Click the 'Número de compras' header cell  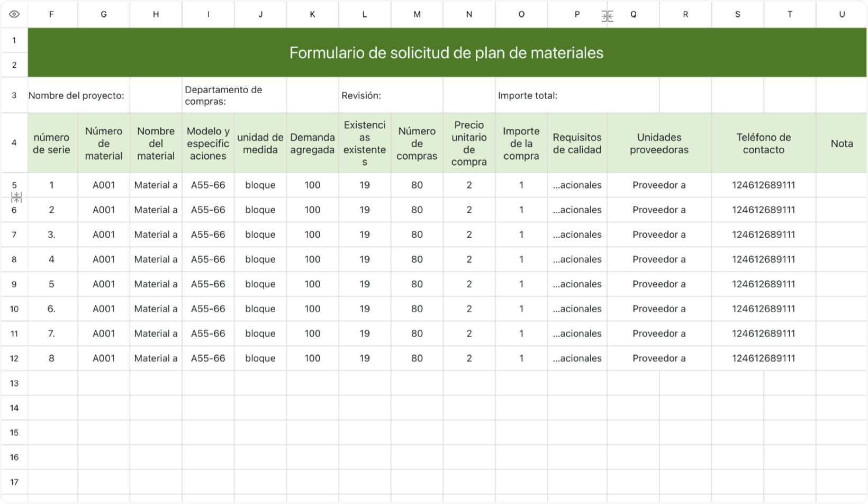pyautogui.click(x=417, y=143)
